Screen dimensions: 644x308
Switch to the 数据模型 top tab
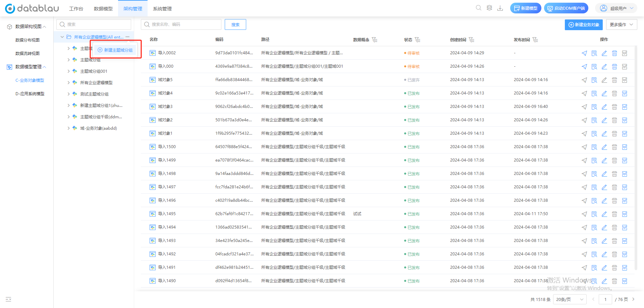(103, 8)
